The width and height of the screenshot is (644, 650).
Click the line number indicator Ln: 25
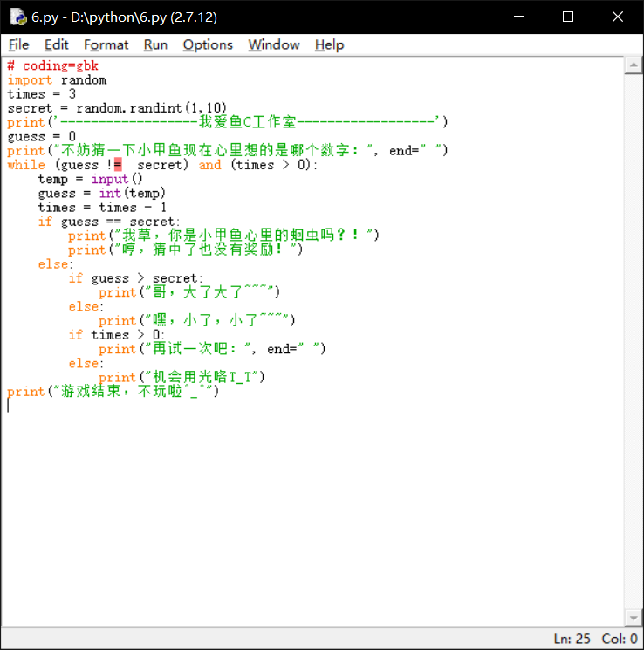pos(572,639)
